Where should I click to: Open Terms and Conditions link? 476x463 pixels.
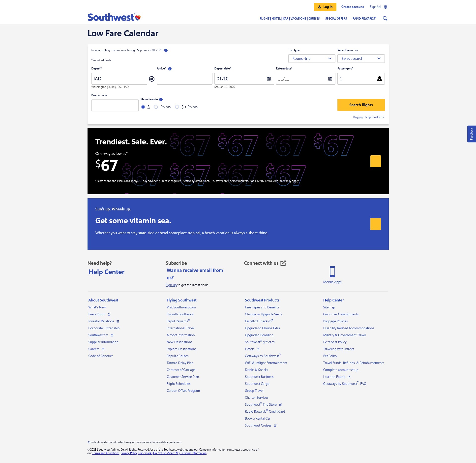[x=106, y=453]
